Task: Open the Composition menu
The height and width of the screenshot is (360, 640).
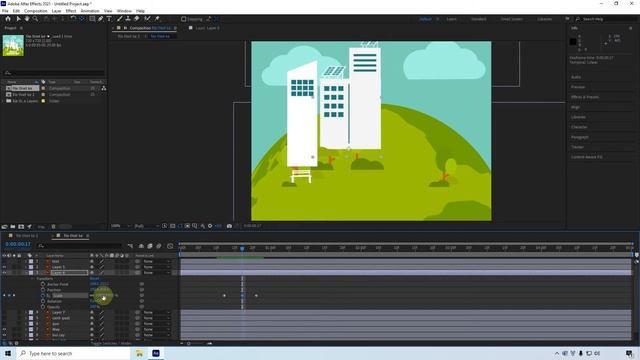Action: coord(36,11)
